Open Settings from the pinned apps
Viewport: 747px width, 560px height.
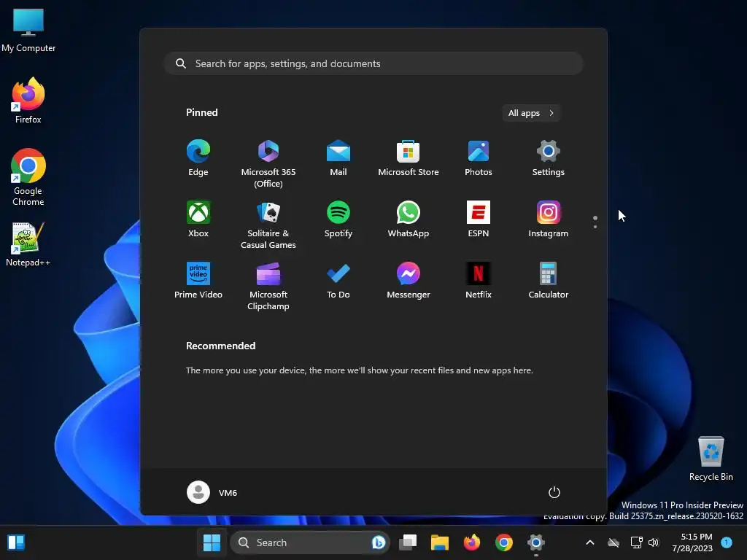(x=549, y=158)
